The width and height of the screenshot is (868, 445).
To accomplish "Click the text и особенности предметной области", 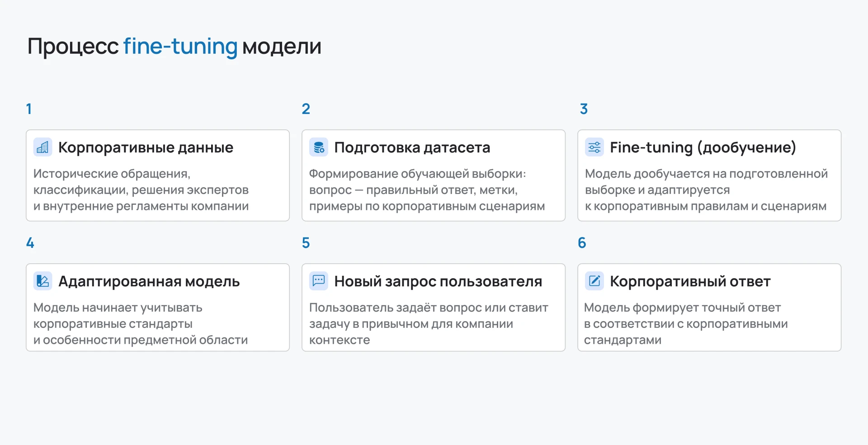I will (140, 340).
